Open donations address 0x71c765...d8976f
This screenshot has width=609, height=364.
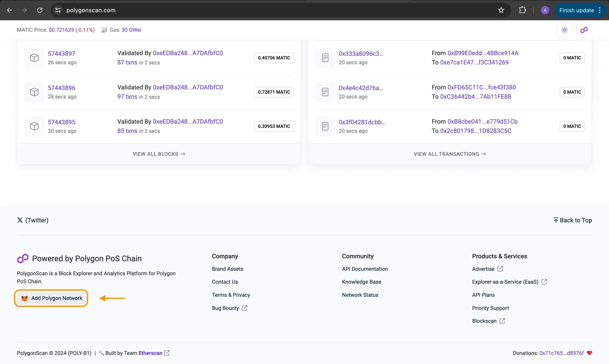pos(561,353)
